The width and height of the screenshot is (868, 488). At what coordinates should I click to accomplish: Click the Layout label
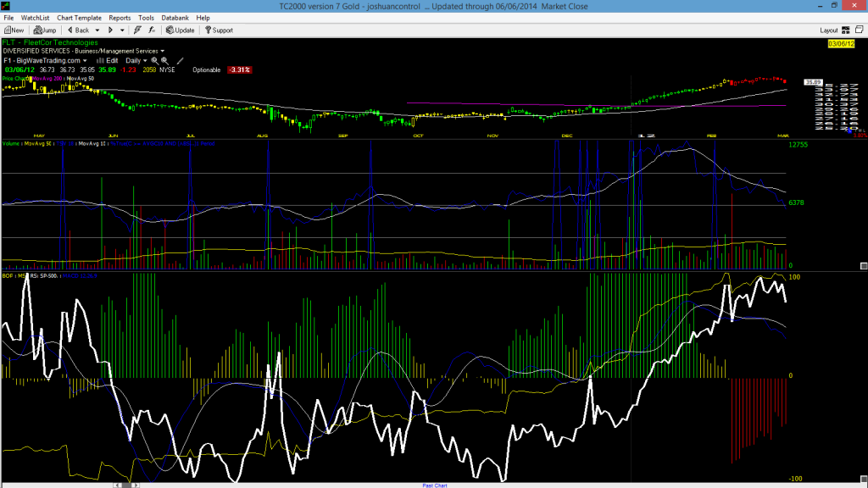pyautogui.click(x=829, y=30)
